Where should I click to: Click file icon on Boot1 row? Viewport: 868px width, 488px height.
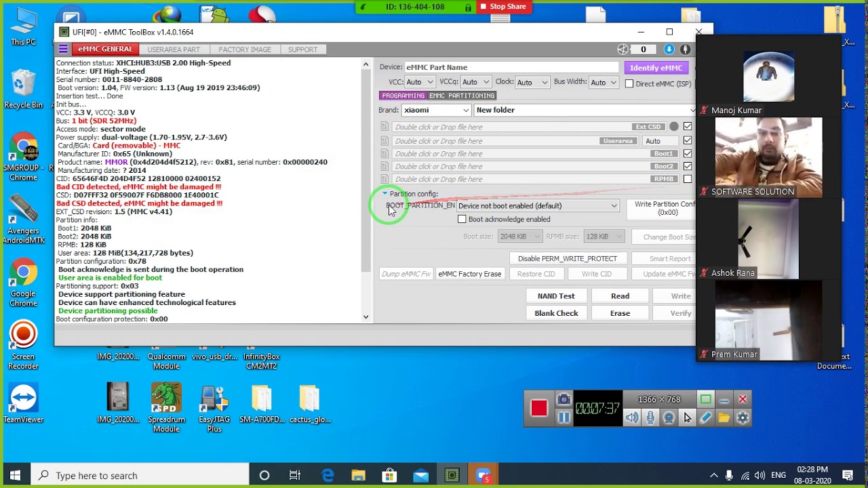coord(384,154)
